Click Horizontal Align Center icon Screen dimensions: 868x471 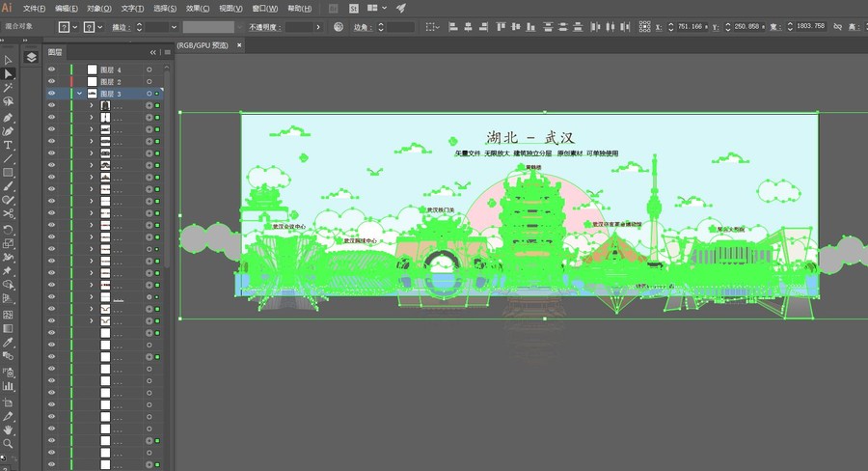469,27
